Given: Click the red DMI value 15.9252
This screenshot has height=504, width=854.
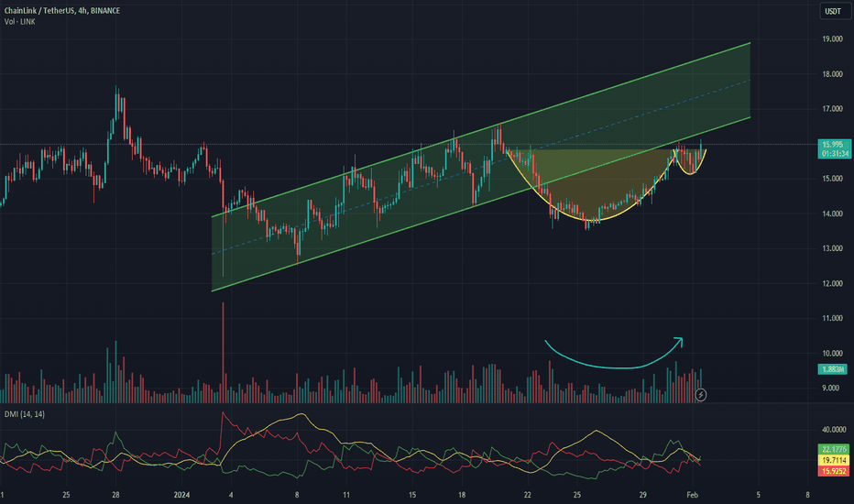Looking at the screenshot, I should click(x=834, y=471).
